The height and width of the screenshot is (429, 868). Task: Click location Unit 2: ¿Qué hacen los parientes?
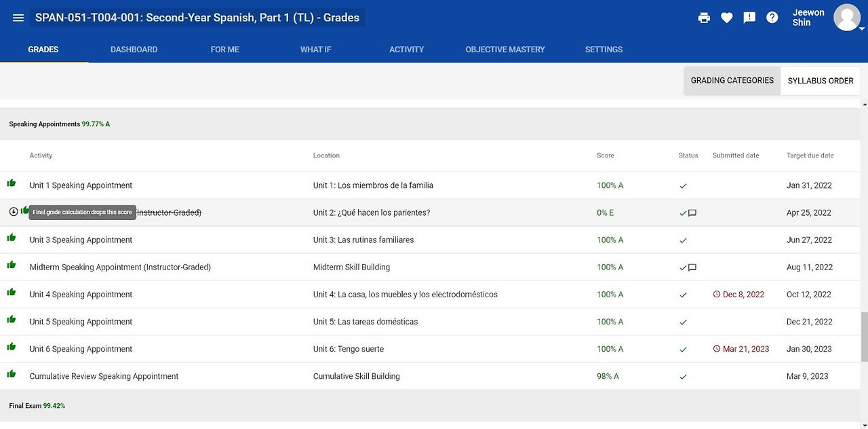coord(372,212)
